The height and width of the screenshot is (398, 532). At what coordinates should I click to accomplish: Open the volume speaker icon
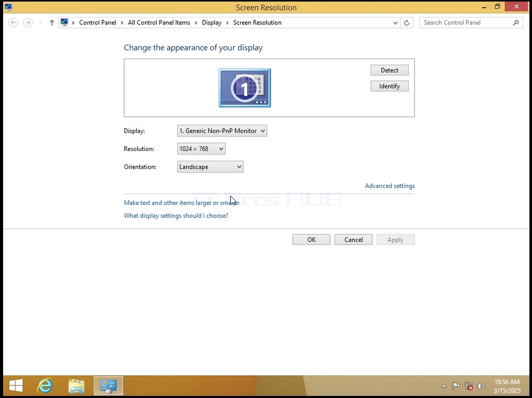(x=481, y=386)
